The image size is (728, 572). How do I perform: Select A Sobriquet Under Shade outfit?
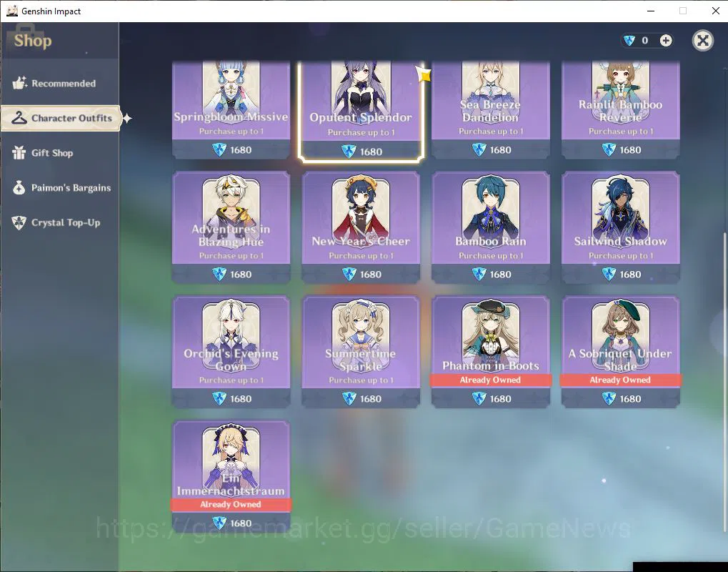(621, 351)
